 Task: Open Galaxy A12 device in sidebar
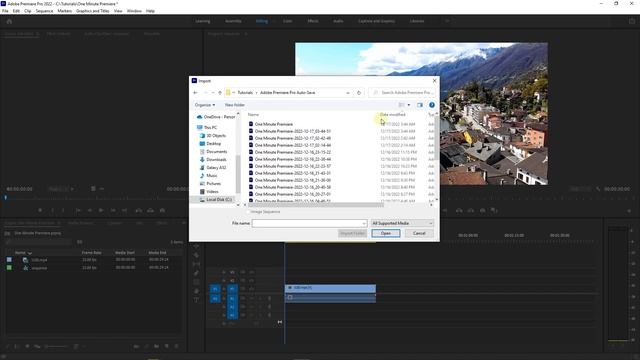(212, 168)
